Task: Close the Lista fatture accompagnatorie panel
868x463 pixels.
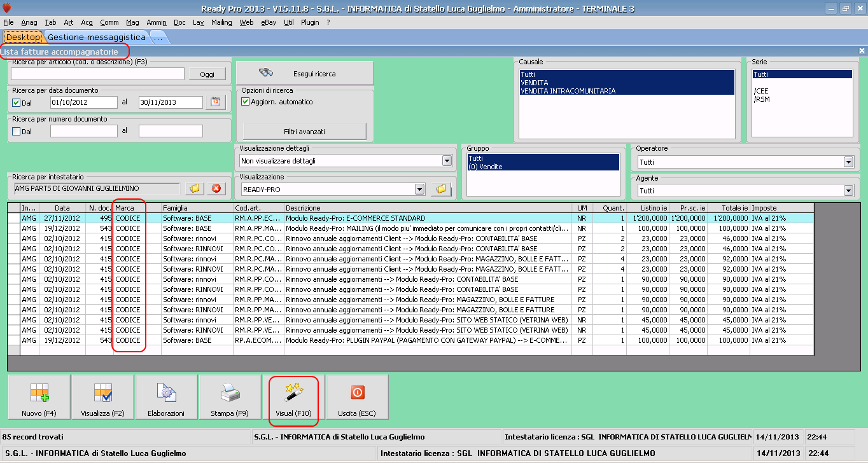Action: [862, 50]
